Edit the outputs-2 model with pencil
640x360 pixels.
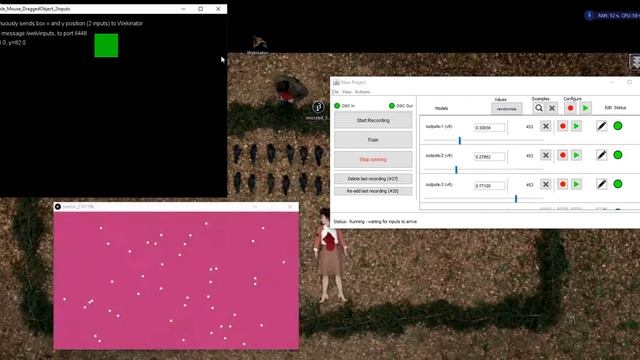tap(602, 155)
